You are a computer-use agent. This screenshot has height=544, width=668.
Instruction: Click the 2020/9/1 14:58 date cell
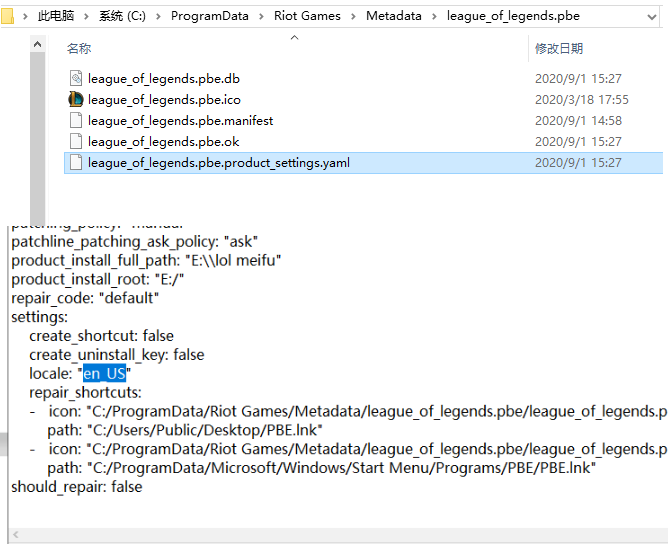pyautogui.click(x=578, y=121)
